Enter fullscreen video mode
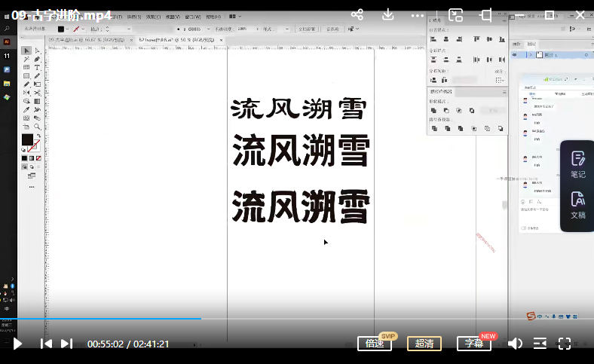The image size is (594, 364). (x=564, y=344)
